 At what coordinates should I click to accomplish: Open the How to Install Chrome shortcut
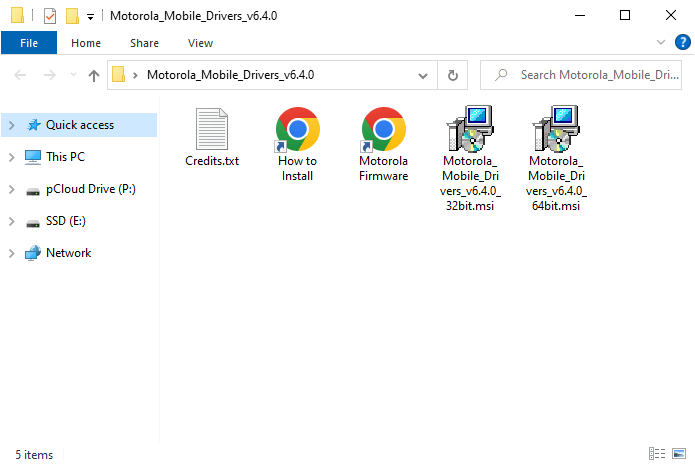pyautogui.click(x=297, y=129)
